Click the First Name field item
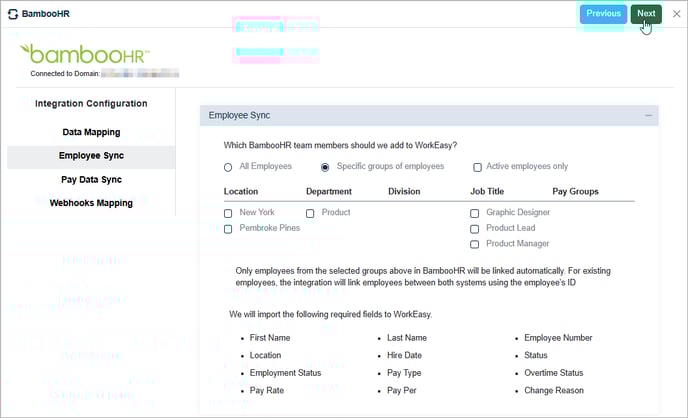 [x=270, y=338]
